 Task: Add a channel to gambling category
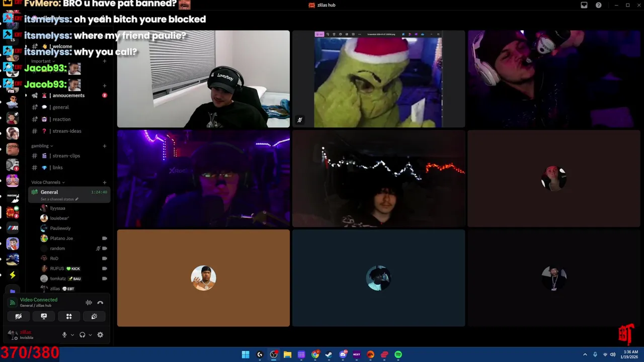(104, 146)
